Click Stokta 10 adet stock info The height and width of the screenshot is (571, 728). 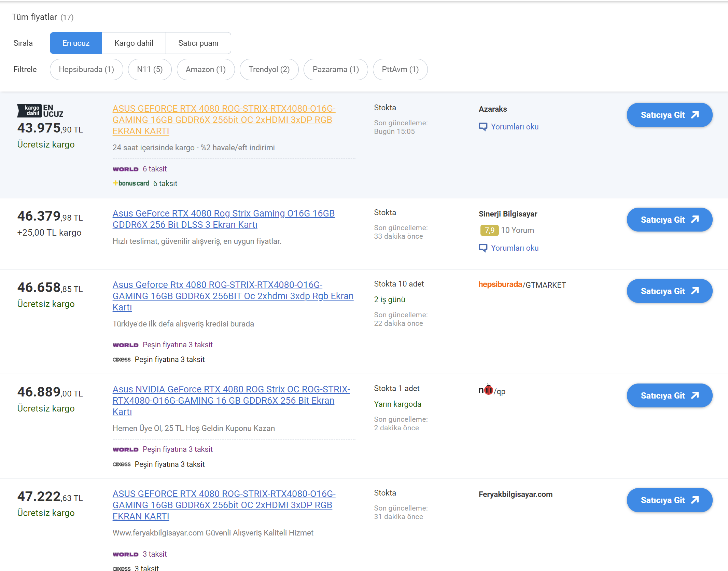pos(399,284)
